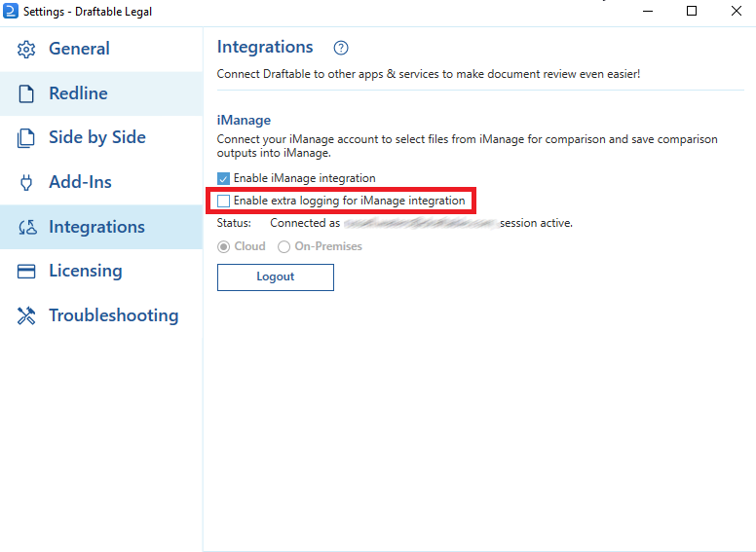This screenshot has width=756, height=552.
Task: Click 'Connect your iManage account' description text
Action: (x=468, y=146)
